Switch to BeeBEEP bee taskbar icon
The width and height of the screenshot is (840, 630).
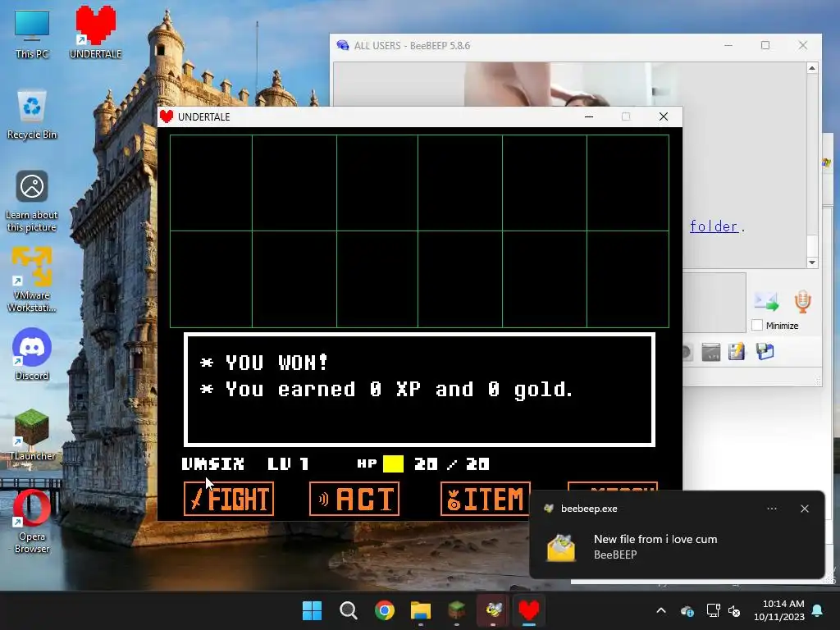(x=493, y=610)
